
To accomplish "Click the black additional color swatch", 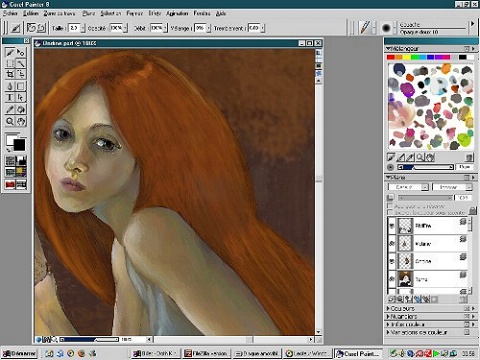I will pyautogui.click(x=19, y=145).
